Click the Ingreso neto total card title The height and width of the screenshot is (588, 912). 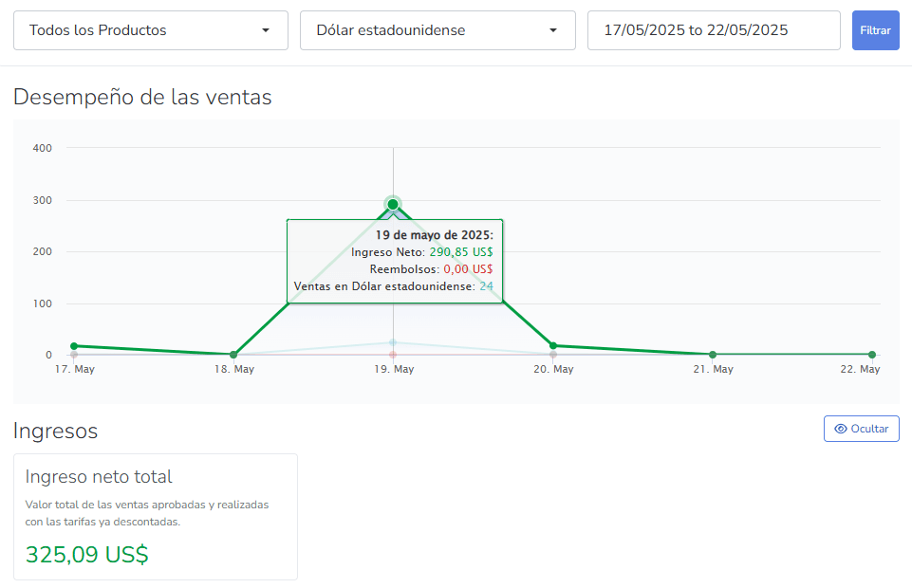[99, 477]
